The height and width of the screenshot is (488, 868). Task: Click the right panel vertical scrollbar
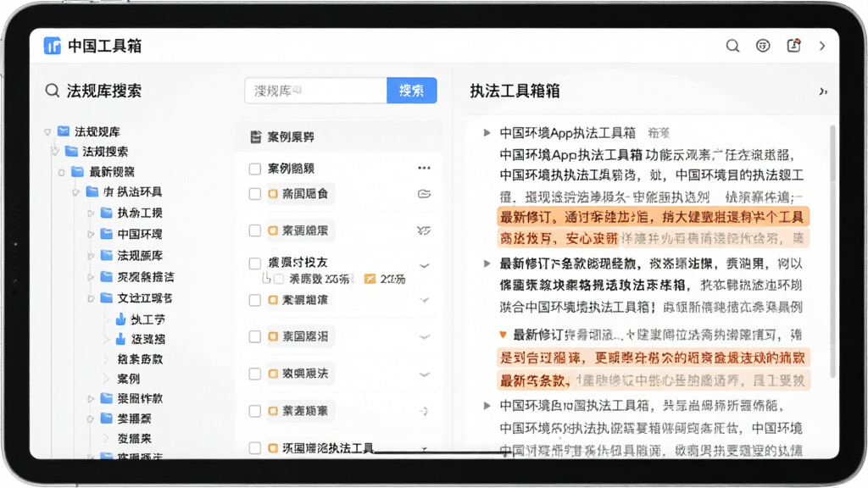pyautogui.click(x=832, y=252)
